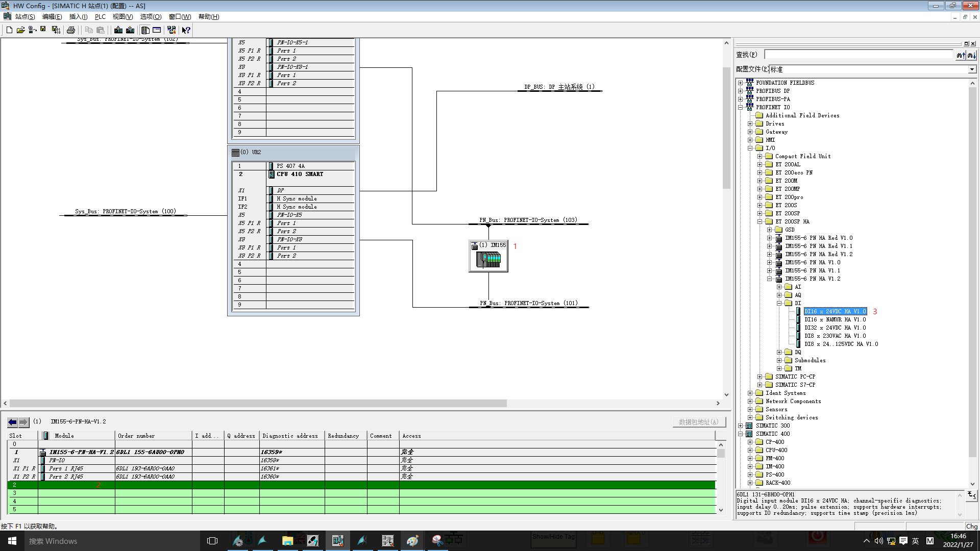Toggle the hardware Catalog view icon
This screenshot has width=980, height=551.
click(x=145, y=30)
